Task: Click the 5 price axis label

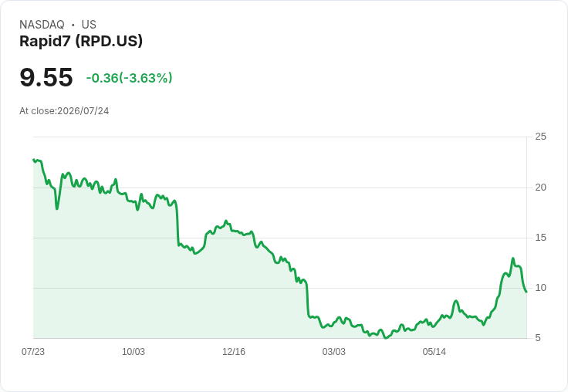Action: tap(538, 338)
